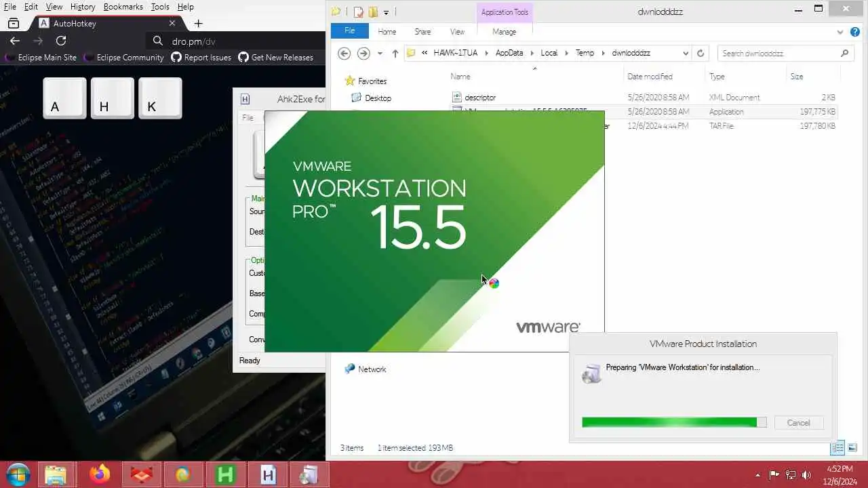Reload the Firefox page
Image resolution: width=868 pixels, height=488 pixels.
pos(60,41)
